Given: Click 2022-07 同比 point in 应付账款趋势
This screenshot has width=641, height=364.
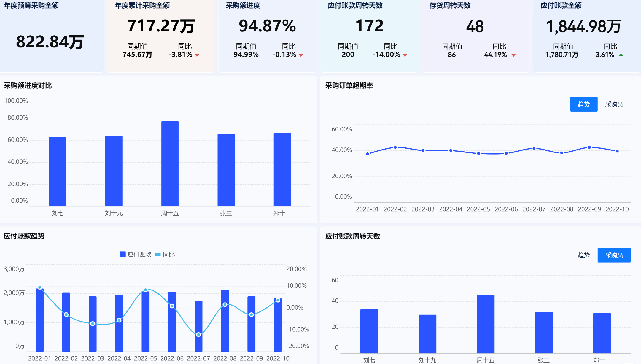Looking at the screenshot, I should [198, 335].
